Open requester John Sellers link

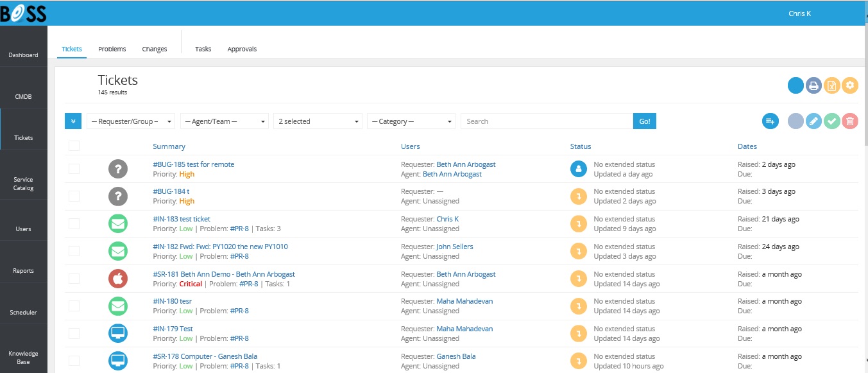point(455,247)
